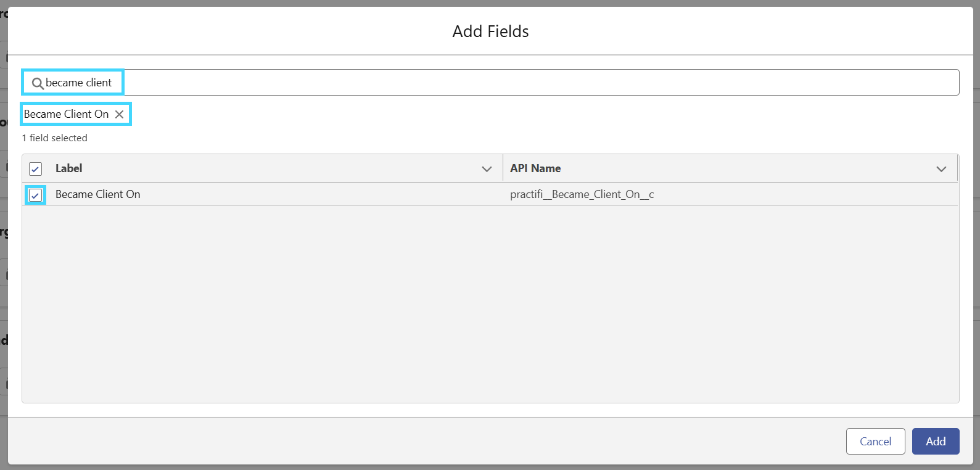
Task: Click the empty table area below the row
Action: [x=490, y=304]
